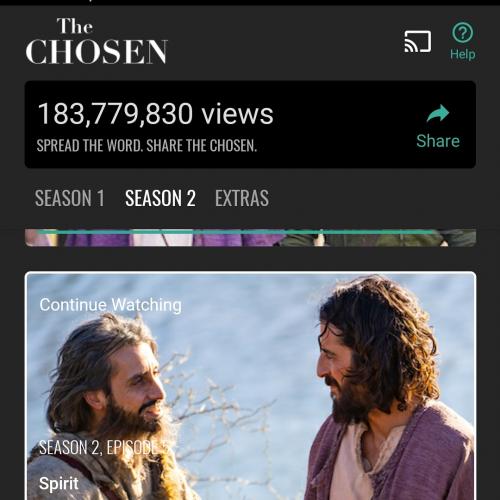This screenshot has width=500, height=500.
Task: Click the Share text label
Action: pyautogui.click(x=438, y=141)
